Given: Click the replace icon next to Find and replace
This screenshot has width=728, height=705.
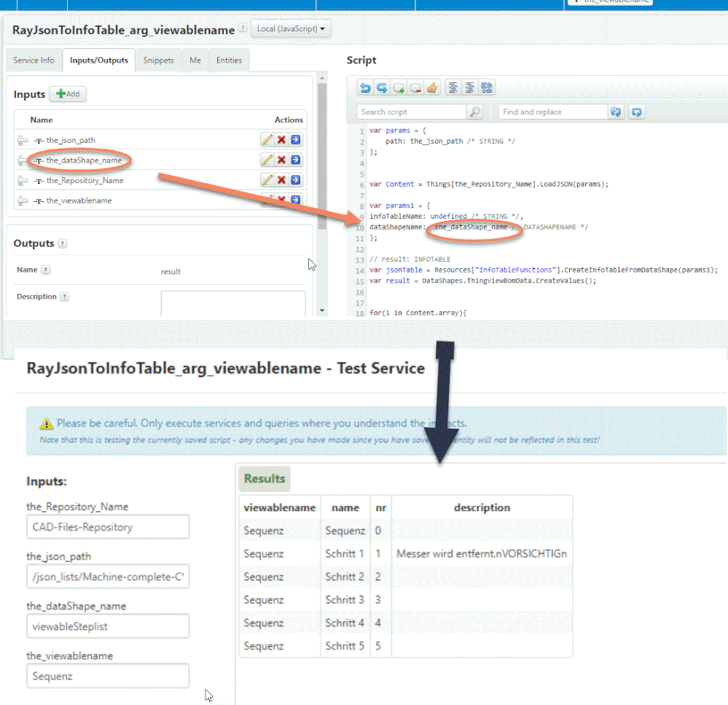Looking at the screenshot, I should pos(616,112).
